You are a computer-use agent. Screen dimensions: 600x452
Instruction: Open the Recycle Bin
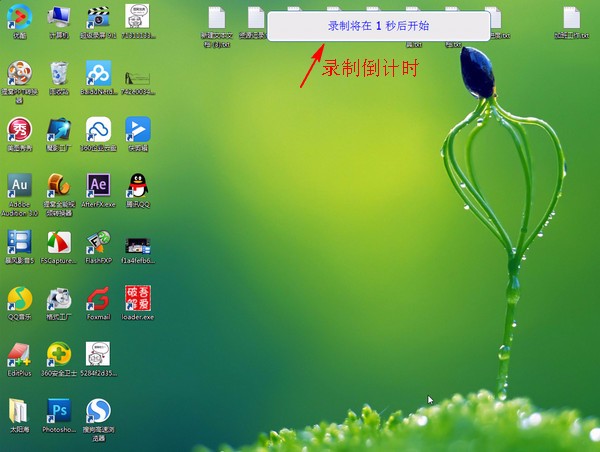pyautogui.click(x=59, y=78)
